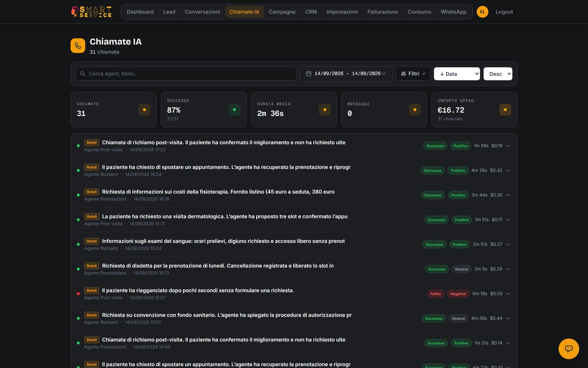Expand the 15:24 esami del sangue call
Screen dimensions: 588x368
point(508,244)
